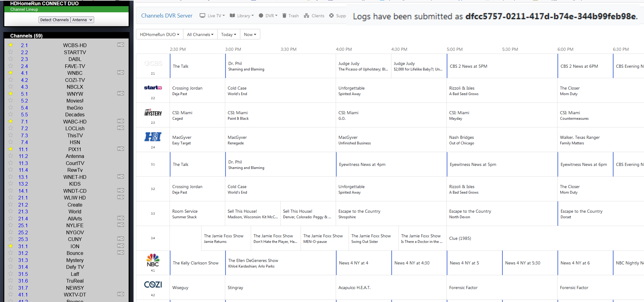The height and width of the screenshot is (302, 644).
Task: Open Trash from the top navigation
Action: (290, 16)
